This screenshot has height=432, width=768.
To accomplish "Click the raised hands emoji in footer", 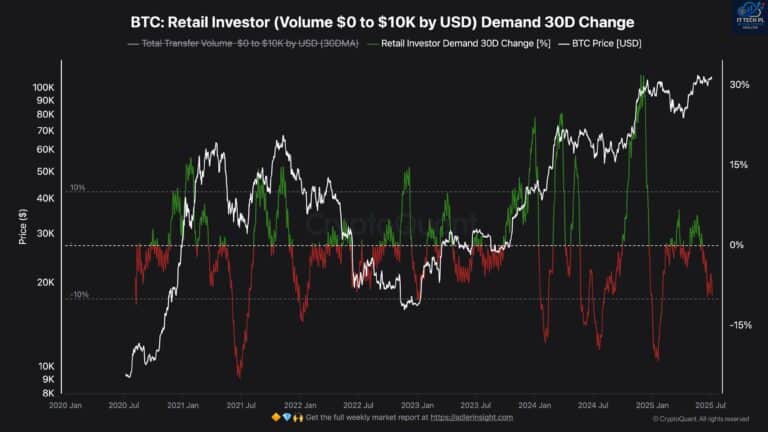I will tap(297, 417).
